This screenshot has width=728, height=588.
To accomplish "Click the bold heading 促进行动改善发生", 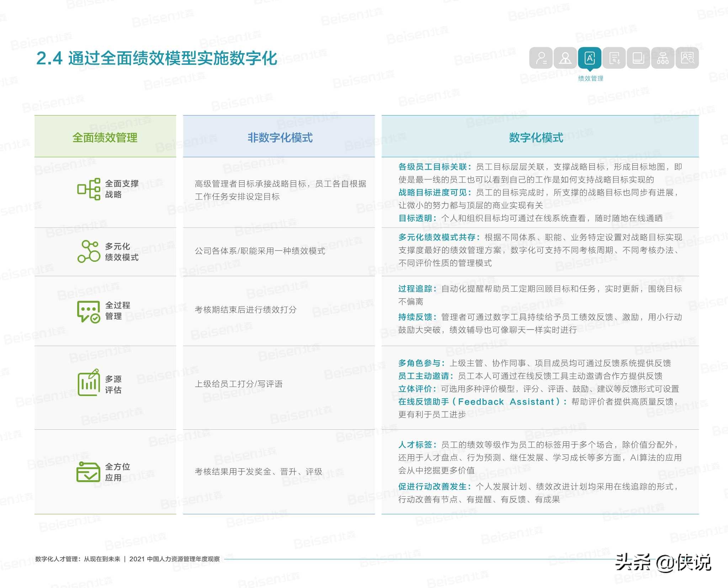I will click(432, 487).
